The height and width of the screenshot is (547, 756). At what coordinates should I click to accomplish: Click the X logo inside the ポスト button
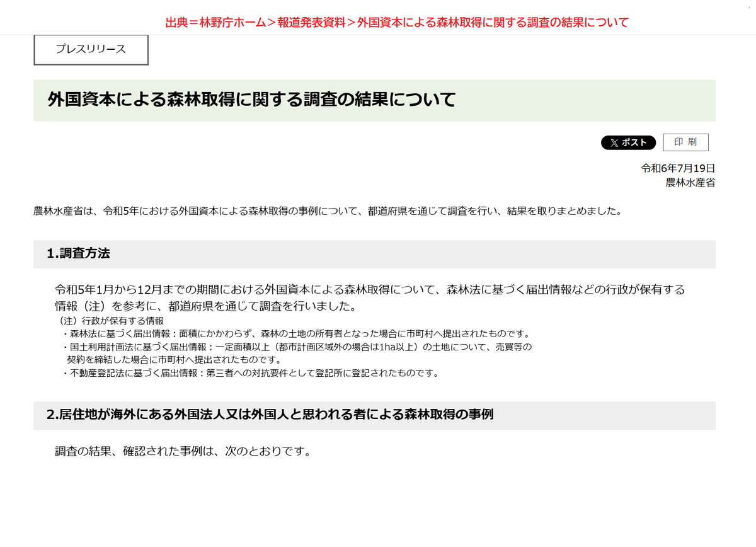(614, 142)
